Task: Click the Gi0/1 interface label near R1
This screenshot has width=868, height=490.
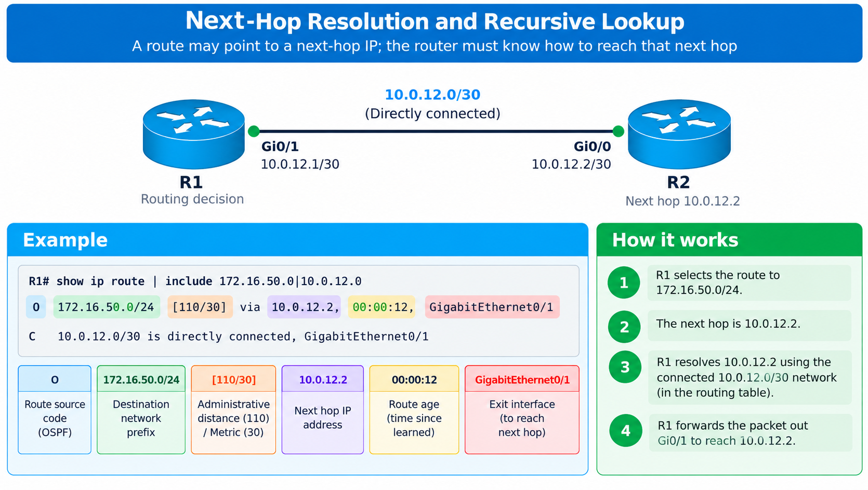Action: tap(280, 147)
